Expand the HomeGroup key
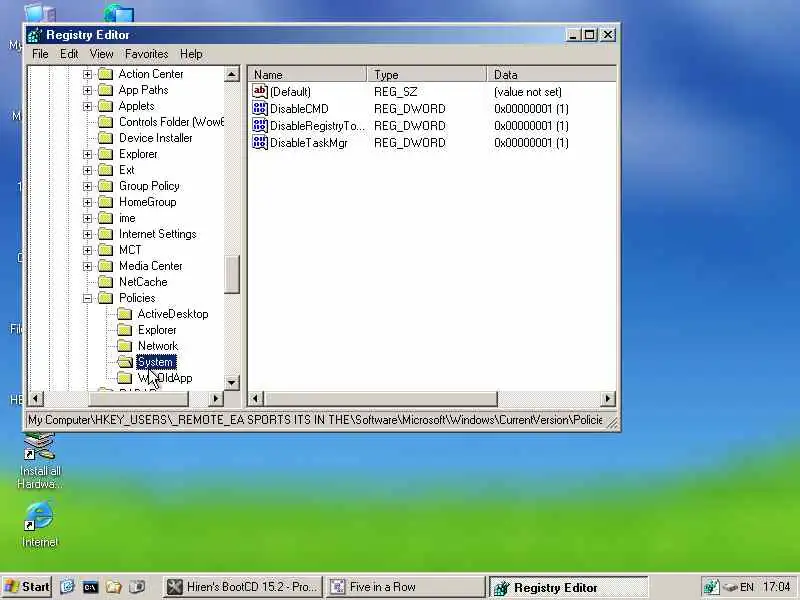The image size is (800, 600). [87, 202]
